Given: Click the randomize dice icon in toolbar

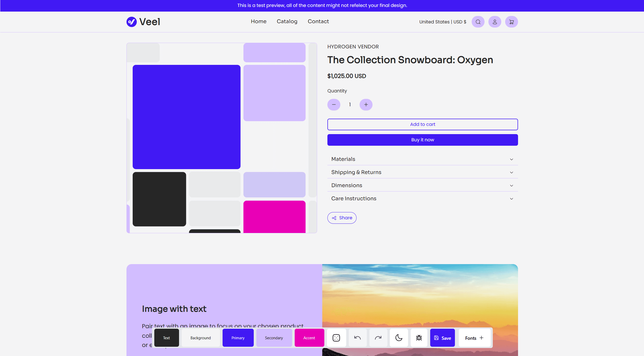Looking at the screenshot, I should [x=336, y=338].
